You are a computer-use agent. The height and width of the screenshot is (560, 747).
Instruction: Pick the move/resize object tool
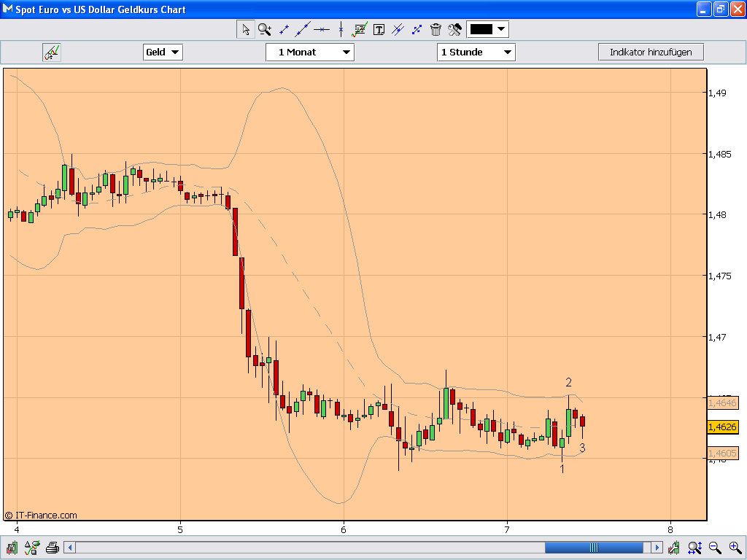417,29
